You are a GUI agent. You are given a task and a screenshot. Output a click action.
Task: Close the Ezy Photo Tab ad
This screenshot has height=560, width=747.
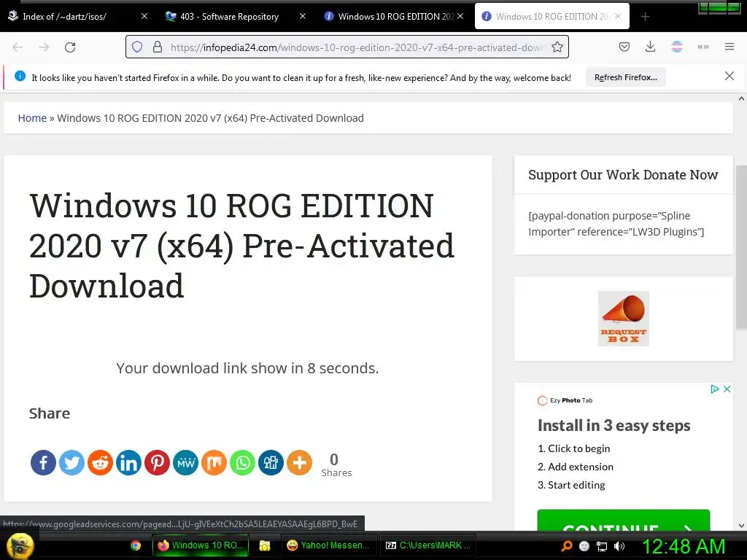727,389
